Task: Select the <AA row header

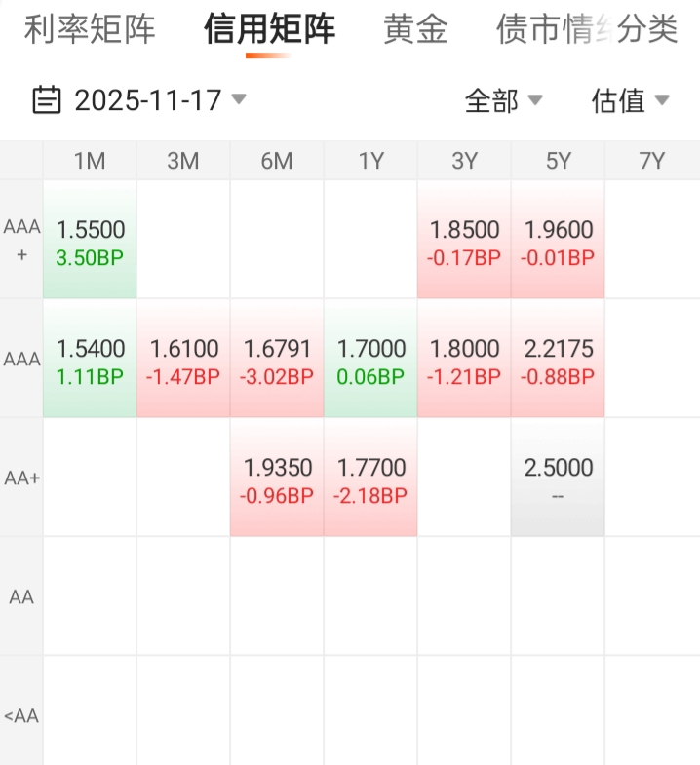Action: (21, 716)
